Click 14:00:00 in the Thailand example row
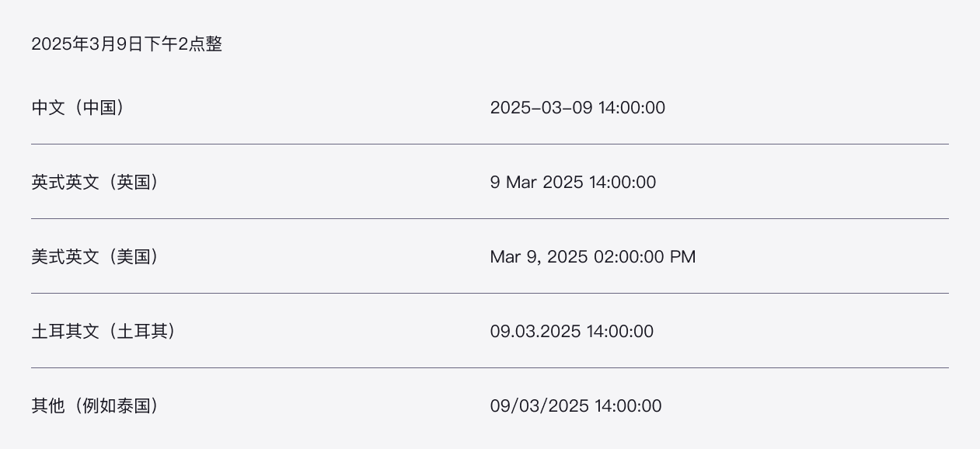 coord(629,405)
